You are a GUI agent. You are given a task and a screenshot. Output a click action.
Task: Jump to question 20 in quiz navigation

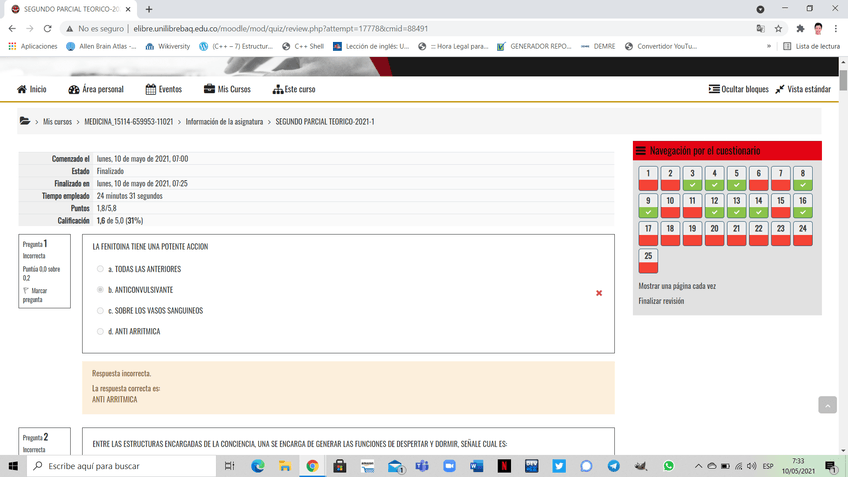714,234
